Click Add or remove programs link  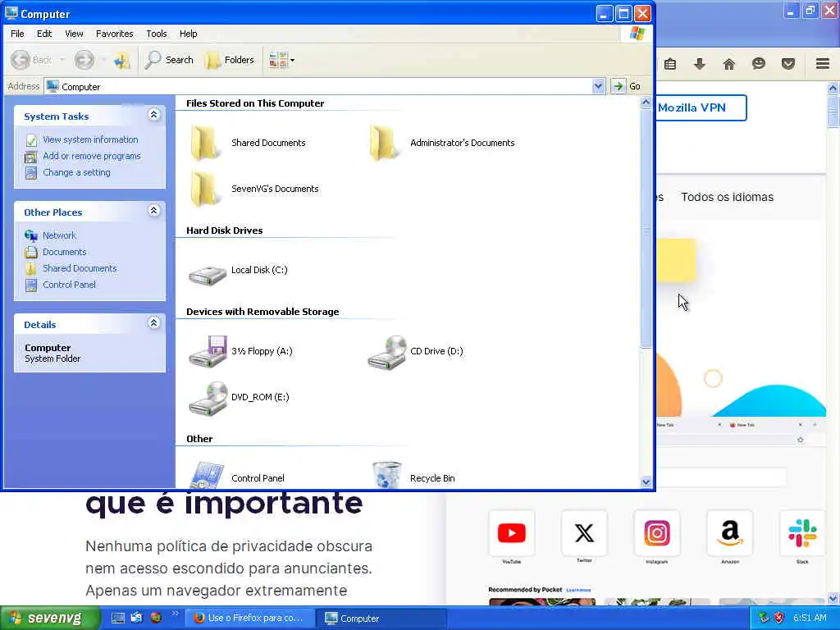point(92,156)
